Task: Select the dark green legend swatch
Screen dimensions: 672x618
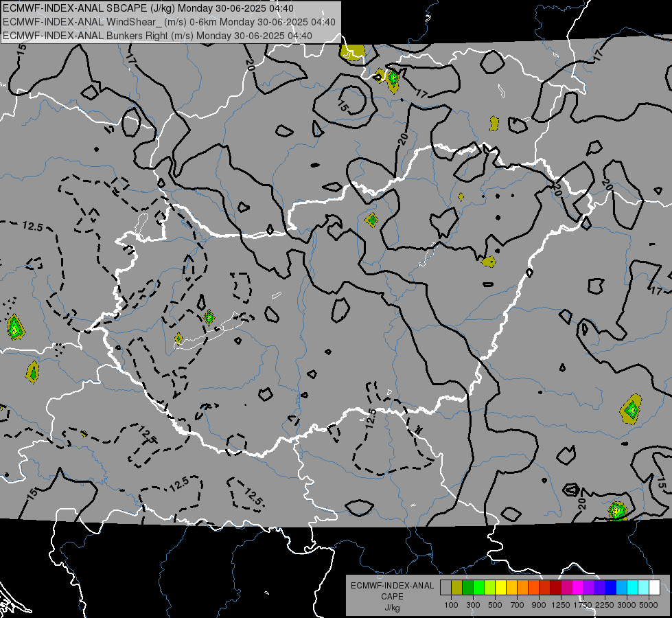Action: click(x=467, y=587)
